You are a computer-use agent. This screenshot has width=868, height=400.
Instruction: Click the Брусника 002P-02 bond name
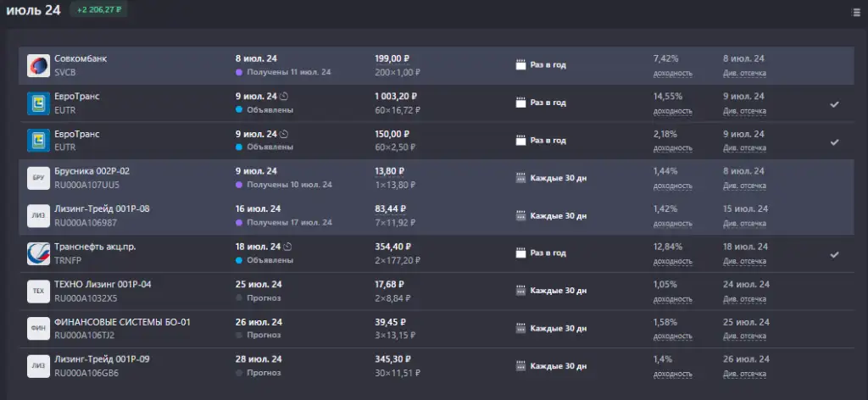click(x=92, y=171)
